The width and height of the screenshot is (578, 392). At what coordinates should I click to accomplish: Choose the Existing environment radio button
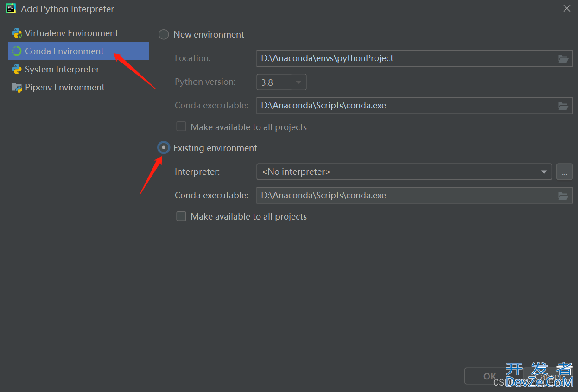pos(164,148)
